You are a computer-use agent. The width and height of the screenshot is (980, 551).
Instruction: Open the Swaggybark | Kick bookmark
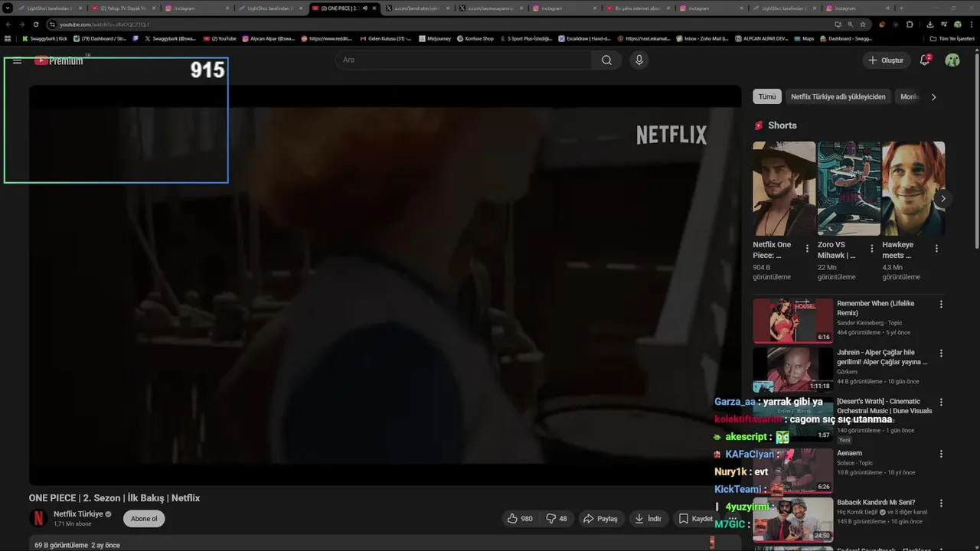pos(44,38)
